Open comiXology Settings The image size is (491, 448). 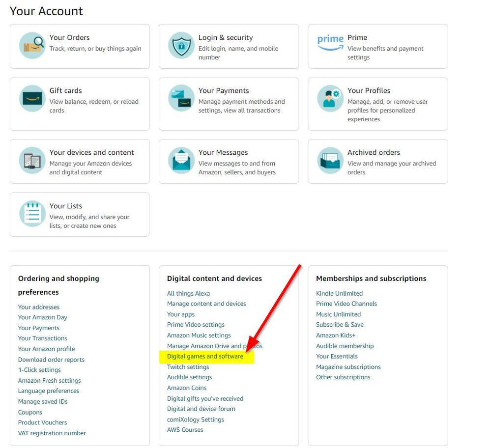196,420
